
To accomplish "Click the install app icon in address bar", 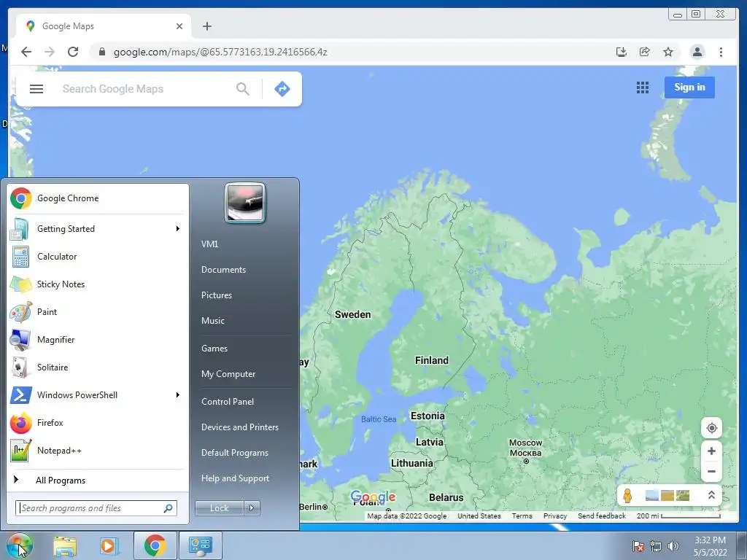I will (x=622, y=52).
